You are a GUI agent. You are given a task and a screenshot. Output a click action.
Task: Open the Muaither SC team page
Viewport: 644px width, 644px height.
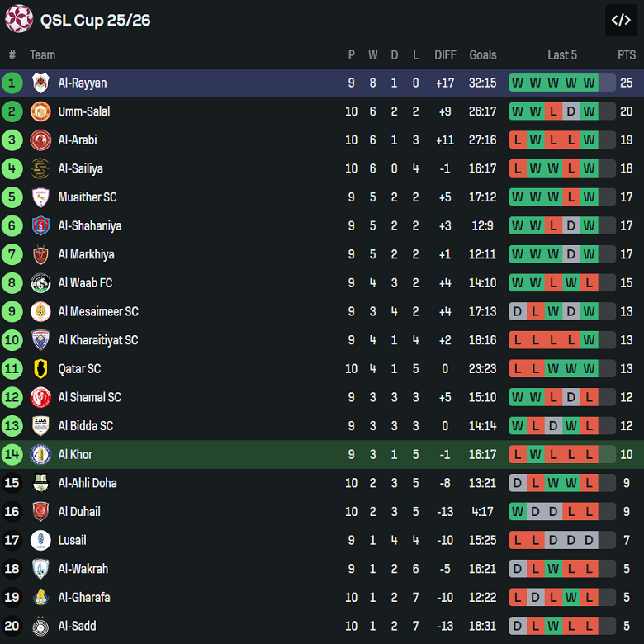point(88,197)
